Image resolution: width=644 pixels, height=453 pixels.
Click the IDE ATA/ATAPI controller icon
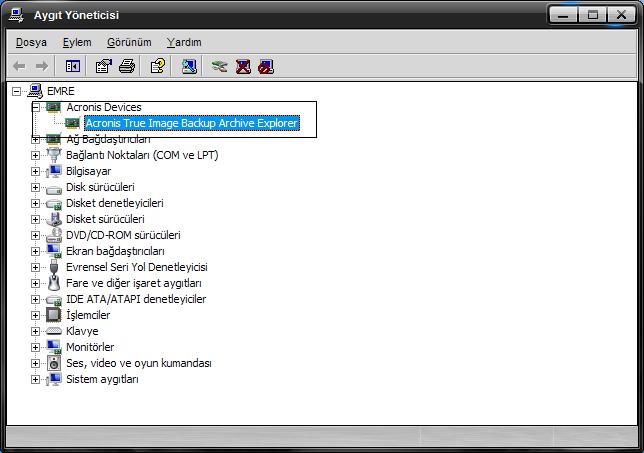tap(53, 300)
